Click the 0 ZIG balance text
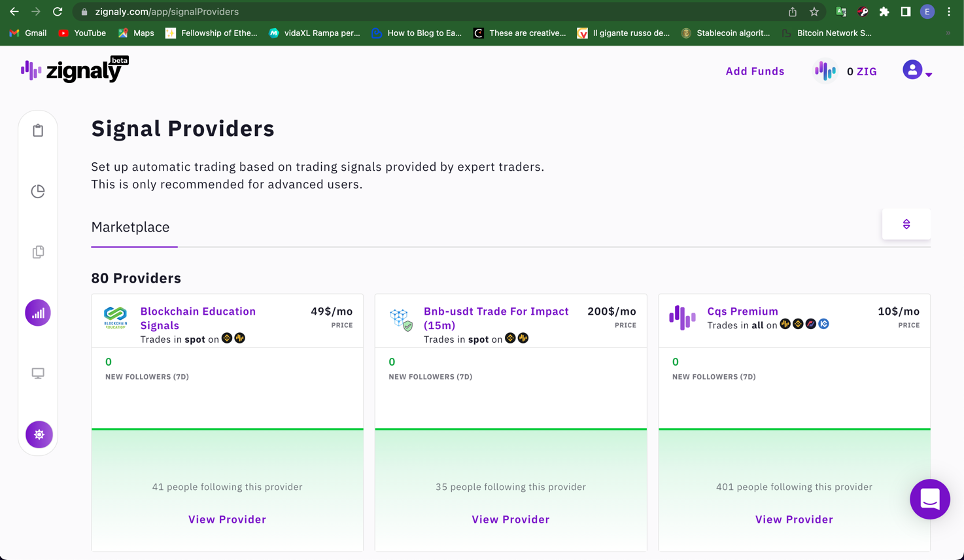 click(x=861, y=71)
